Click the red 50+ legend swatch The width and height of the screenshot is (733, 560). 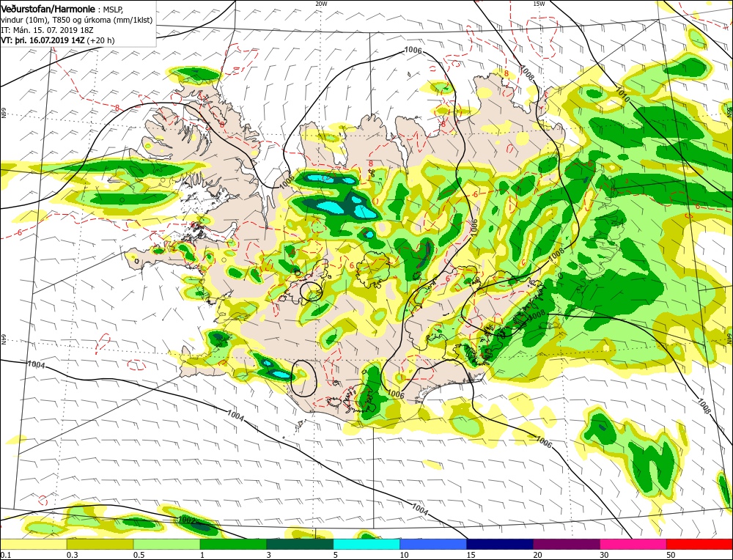[x=699, y=544]
